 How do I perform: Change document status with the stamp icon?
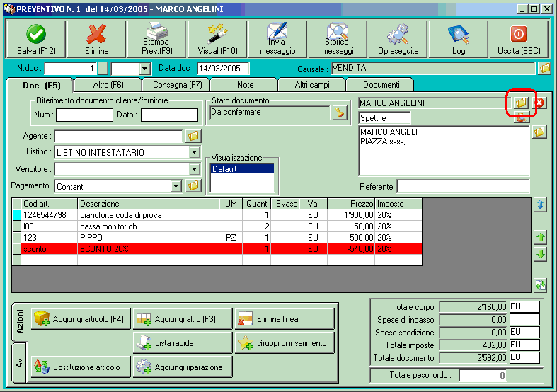click(x=340, y=113)
